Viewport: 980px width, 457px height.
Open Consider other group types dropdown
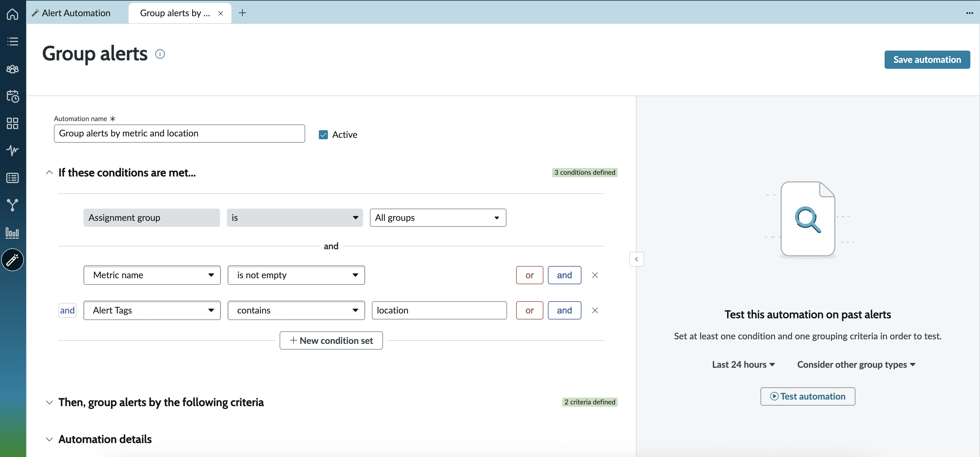(856, 364)
